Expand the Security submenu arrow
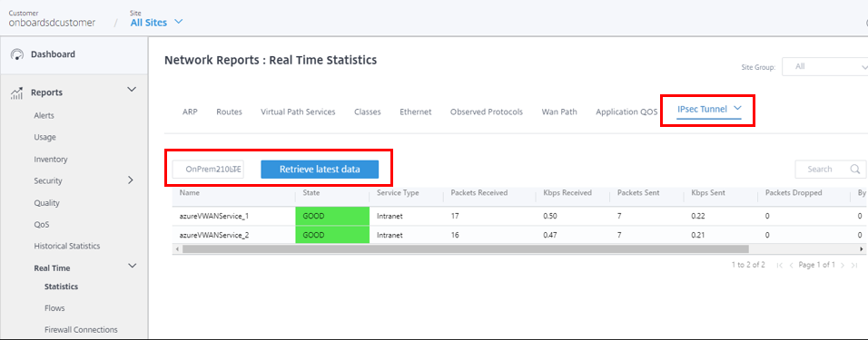Image resolution: width=868 pixels, height=340 pixels. (131, 180)
